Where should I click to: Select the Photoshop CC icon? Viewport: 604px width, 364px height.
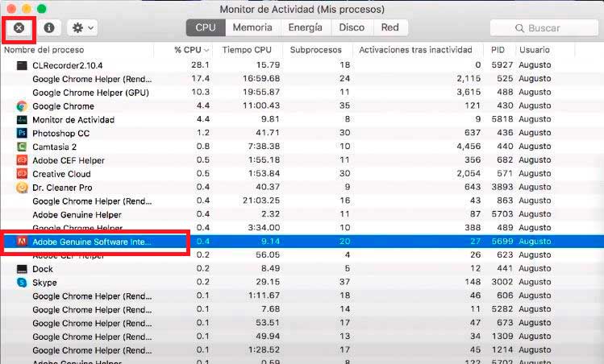click(x=22, y=133)
